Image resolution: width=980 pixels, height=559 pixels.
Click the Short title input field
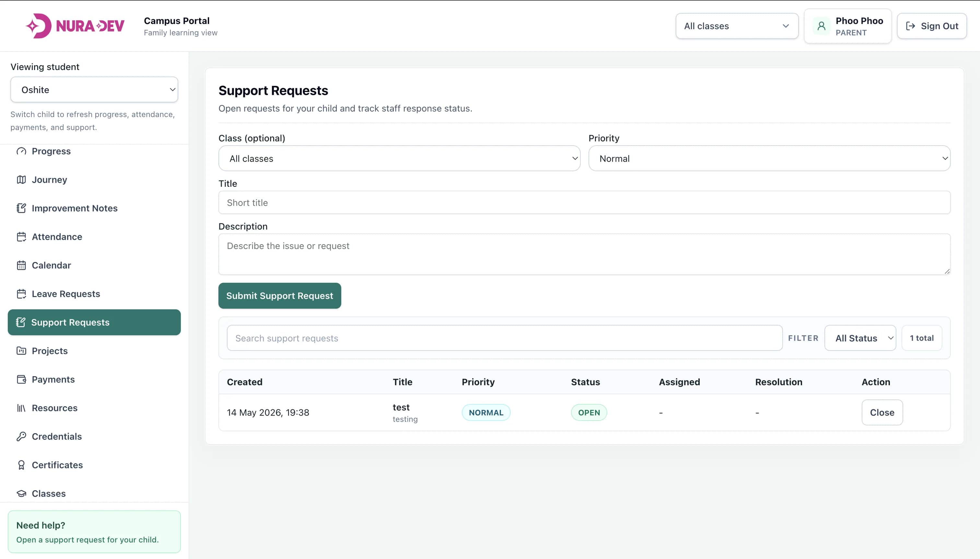click(584, 202)
